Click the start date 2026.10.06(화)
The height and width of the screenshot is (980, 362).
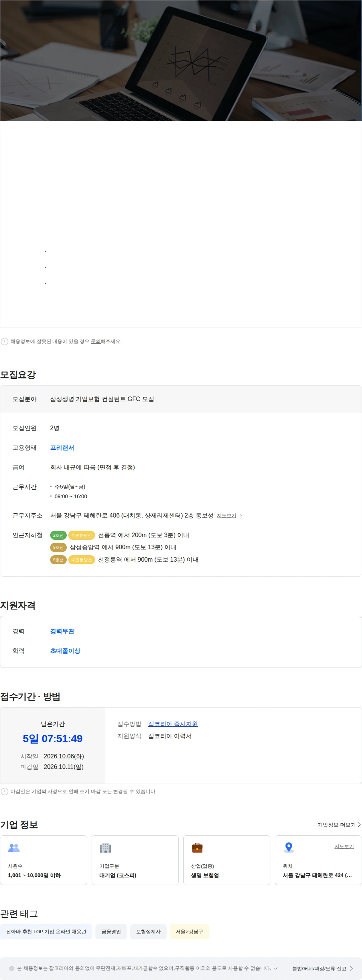click(64, 756)
